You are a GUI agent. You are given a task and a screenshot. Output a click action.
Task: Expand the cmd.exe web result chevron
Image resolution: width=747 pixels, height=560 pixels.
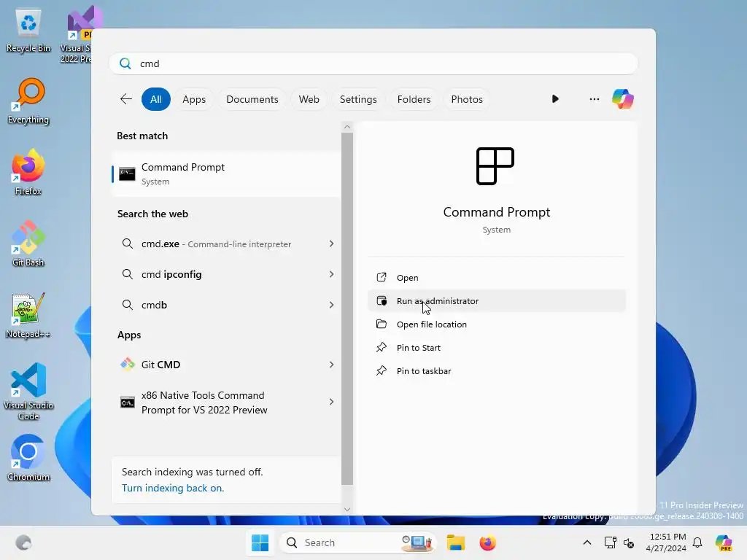[332, 244]
